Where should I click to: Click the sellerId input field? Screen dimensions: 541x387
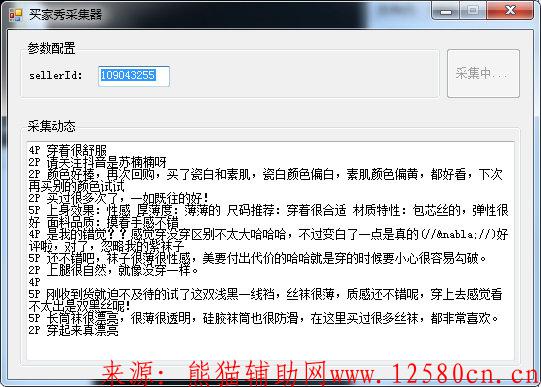[134, 76]
